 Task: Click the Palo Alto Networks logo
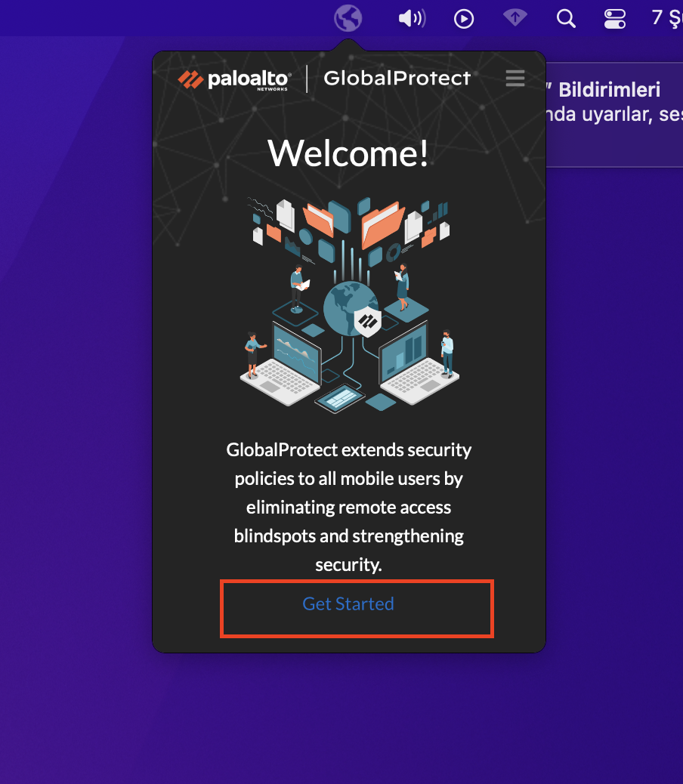pyautogui.click(x=234, y=79)
